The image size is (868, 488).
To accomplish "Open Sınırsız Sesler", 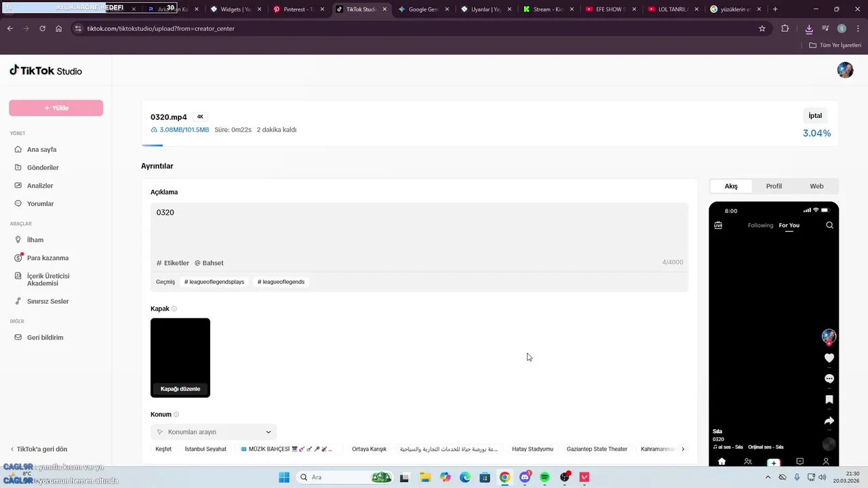I will [47, 301].
